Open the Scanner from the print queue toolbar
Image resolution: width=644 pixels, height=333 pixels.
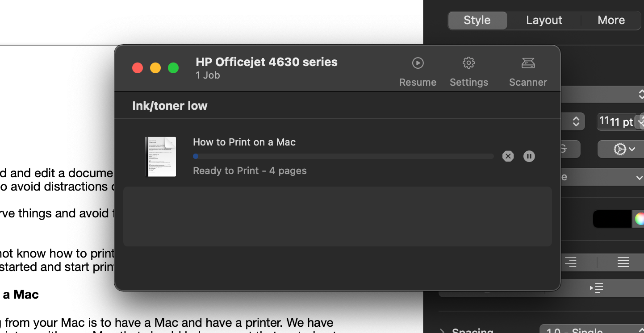coord(527,71)
